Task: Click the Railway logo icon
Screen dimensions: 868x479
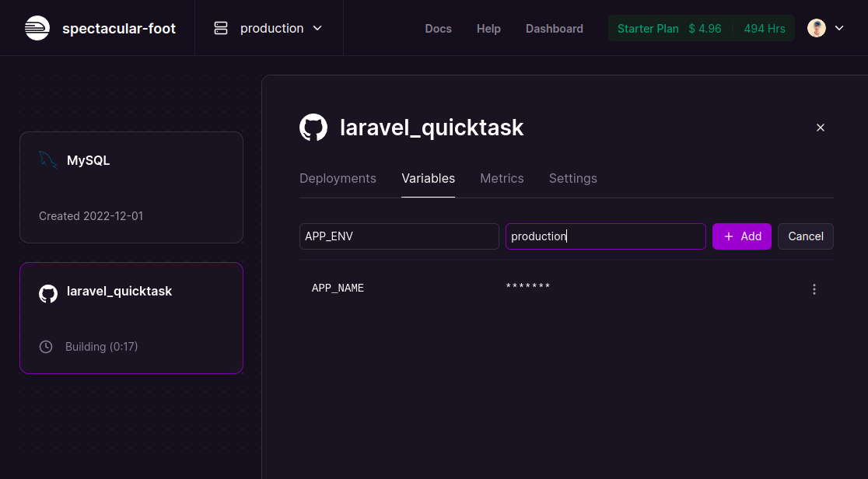Action: click(37, 27)
